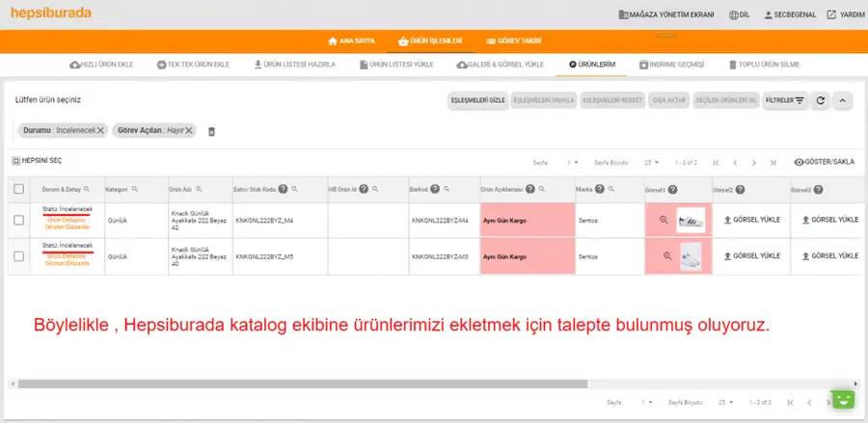Switch to HIZLI ÜRÜN EKLE tab
Screen dimensions: 868x423
pyautogui.click(x=102, y=65)
